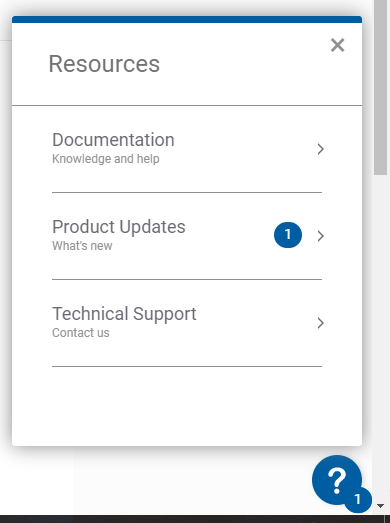Open the Technical Support entry
The height and width of the screenshot is (523, 390).
click(187, 323)
